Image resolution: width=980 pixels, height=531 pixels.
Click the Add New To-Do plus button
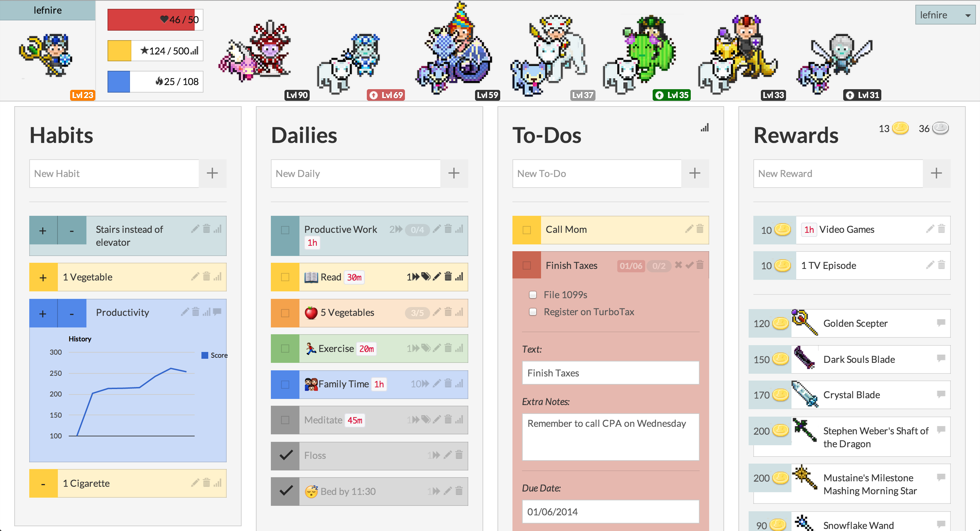pyautogui.click(x=695, y=173)
